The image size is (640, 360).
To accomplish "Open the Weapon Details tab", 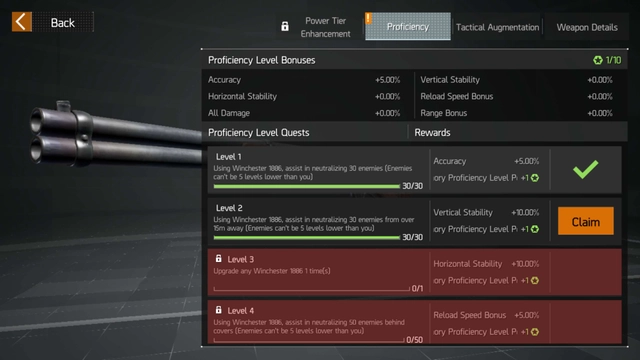I will [587, 27].
